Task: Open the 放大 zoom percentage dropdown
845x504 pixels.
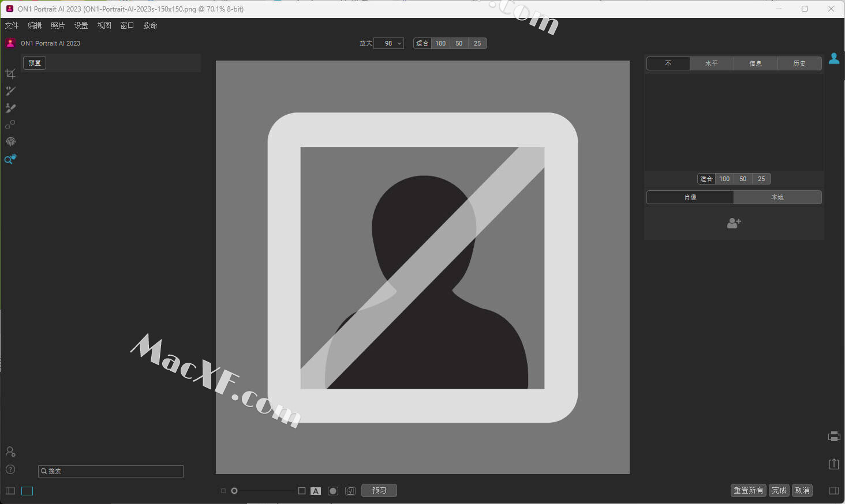Action: [x=388, y=43]
